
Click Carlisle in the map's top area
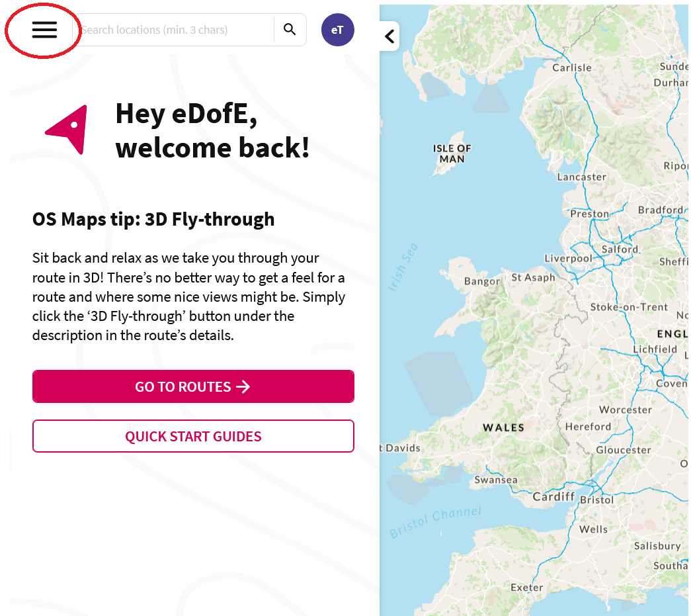click(x=571, y=67)
